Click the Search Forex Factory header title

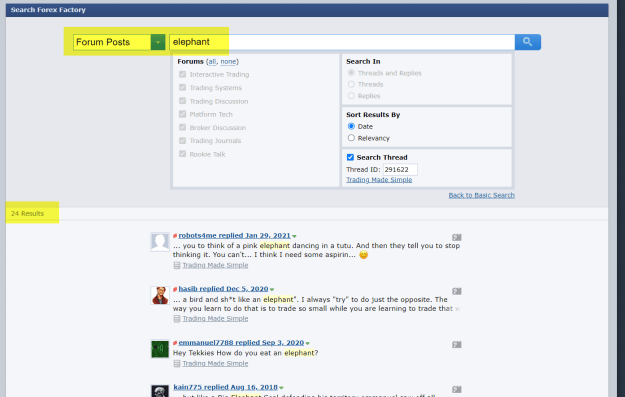pyautogui.click(x=48, y=10)
